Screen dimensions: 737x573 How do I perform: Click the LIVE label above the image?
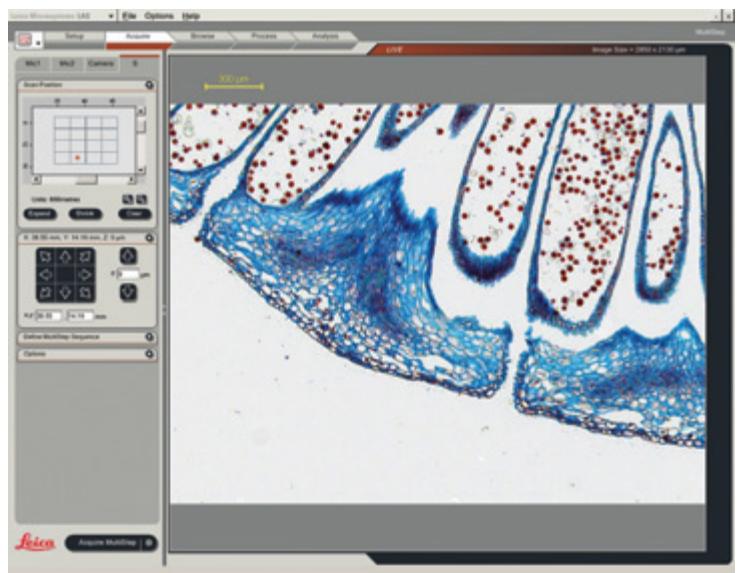394,49
